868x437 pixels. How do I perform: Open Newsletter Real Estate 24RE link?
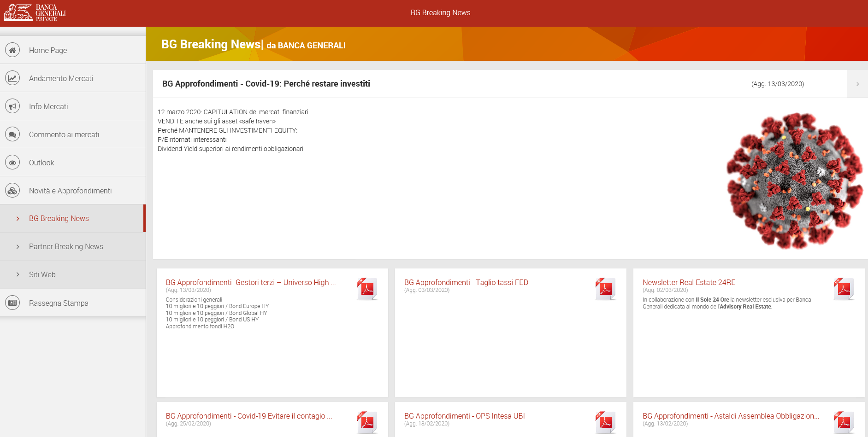[689, 282]
